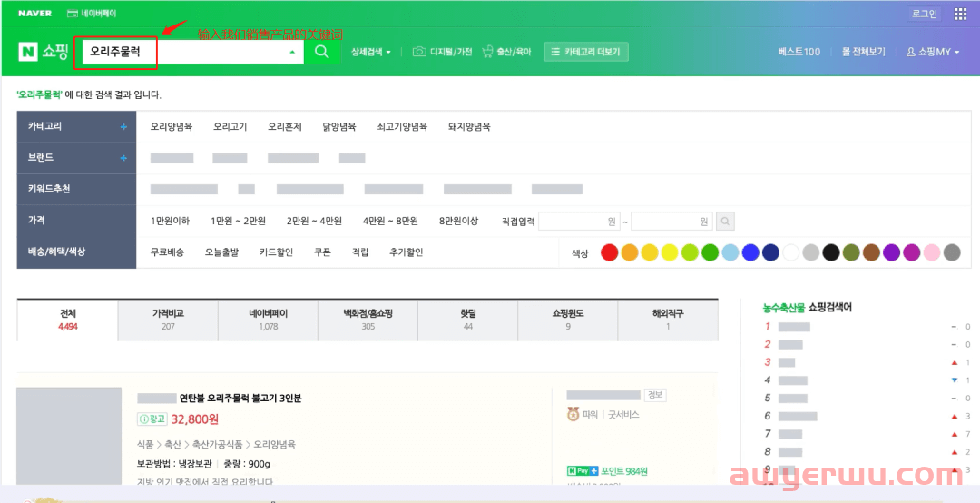The height and width of the screenshot is (503, 980).
Task: Click the maximum price input field
Action: [x=671, y=221]
